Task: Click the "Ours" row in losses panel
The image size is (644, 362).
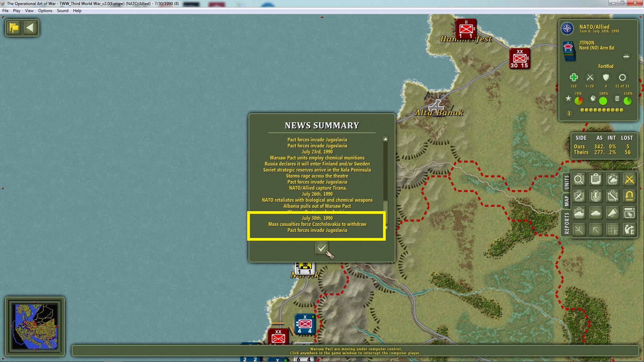Action: point(602,146)
